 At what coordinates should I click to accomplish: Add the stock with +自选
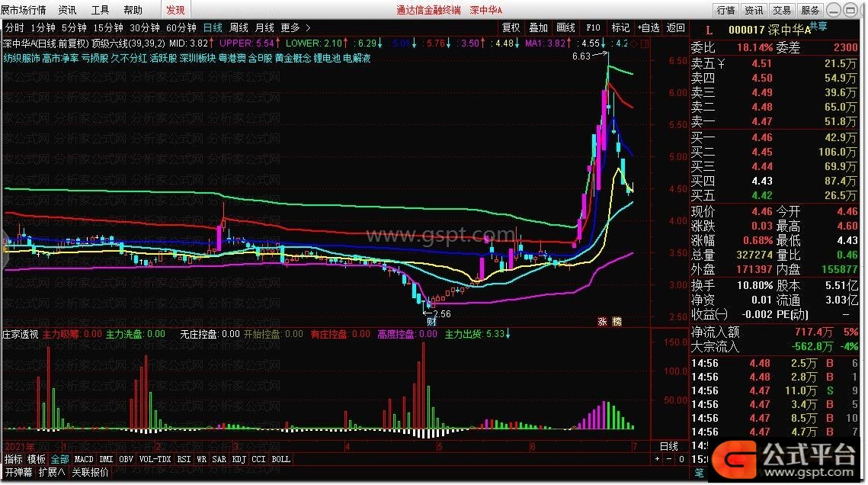pyautogui.click(x=649, y=27)
